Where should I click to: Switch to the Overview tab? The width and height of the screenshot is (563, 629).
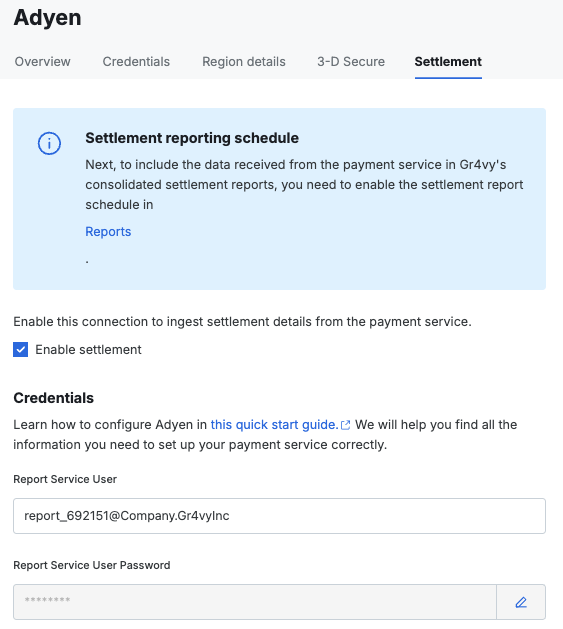(43, 61)
